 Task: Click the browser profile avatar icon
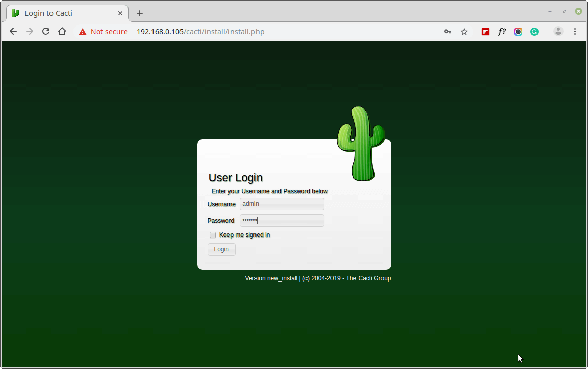pos(558,31)
